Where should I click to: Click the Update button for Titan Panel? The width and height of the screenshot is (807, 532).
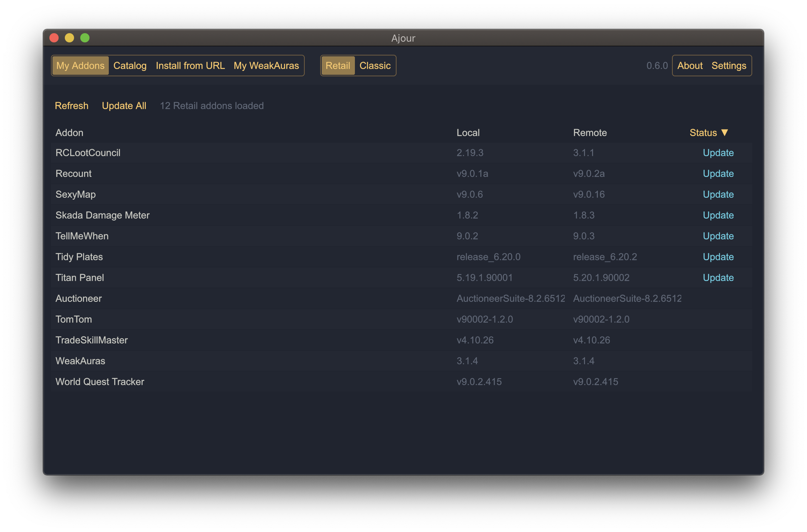pos(718,277)
